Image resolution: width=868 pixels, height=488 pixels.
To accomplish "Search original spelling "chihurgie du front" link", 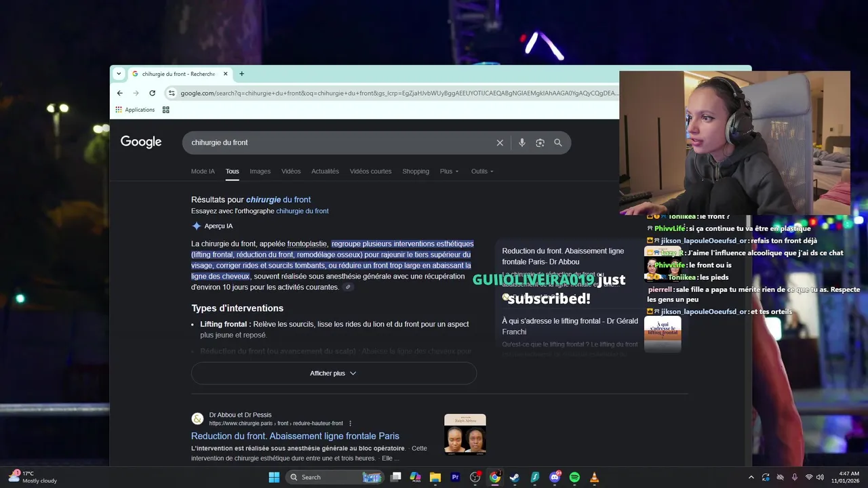I will [x=302, y=211].
